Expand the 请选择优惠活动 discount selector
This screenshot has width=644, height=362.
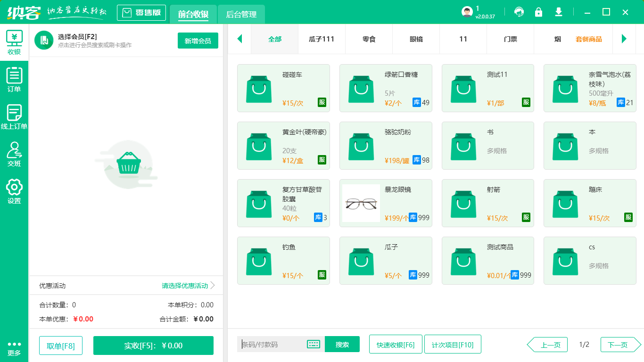tap(184, 285)
